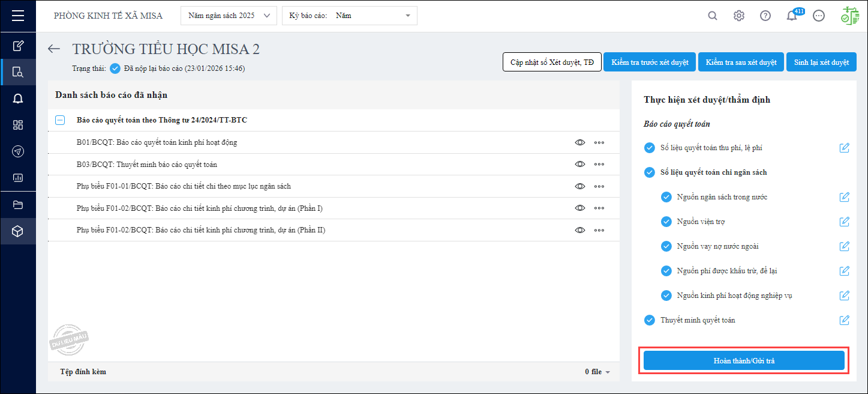Open the settings gear icon in header
The height and width of the screenshot is (394, 868).
coord(739,16)
